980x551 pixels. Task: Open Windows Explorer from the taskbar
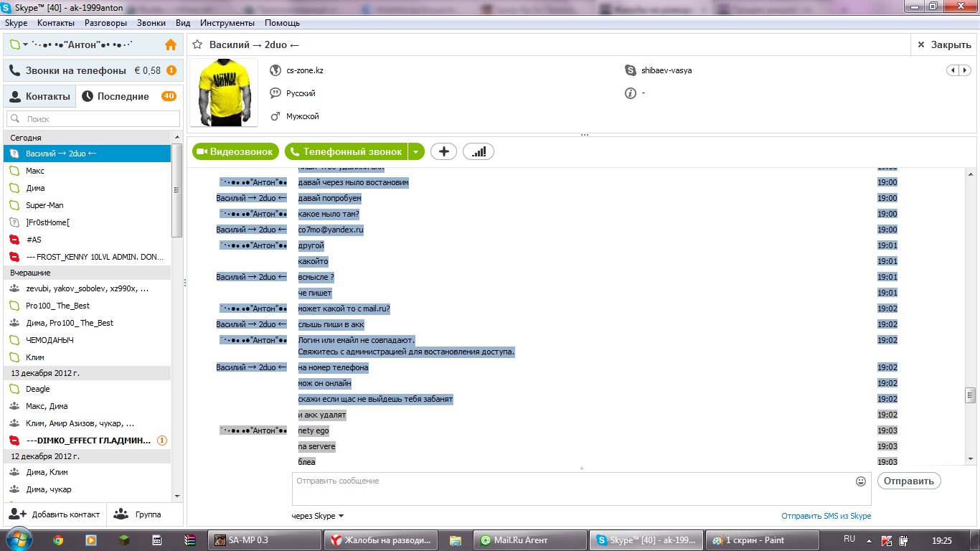(x=455, y=540)
